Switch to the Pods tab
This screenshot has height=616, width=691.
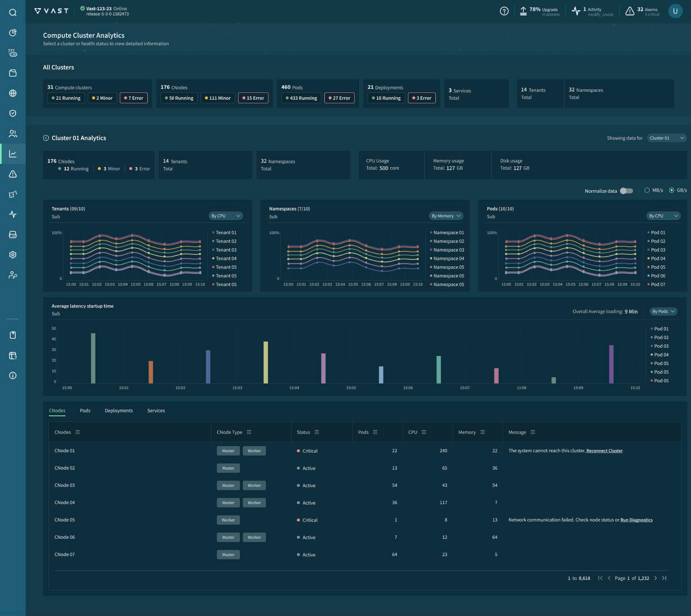[85, 411]
